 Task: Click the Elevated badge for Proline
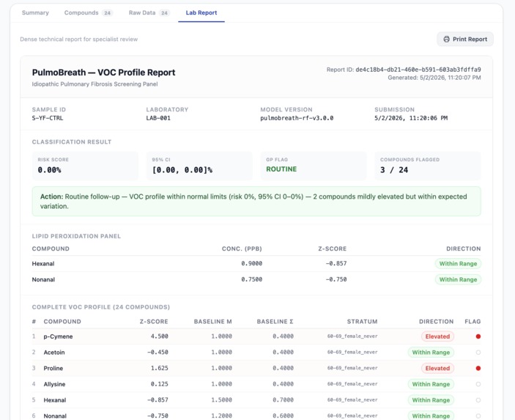pyautogui.click(x=437, y=368)
